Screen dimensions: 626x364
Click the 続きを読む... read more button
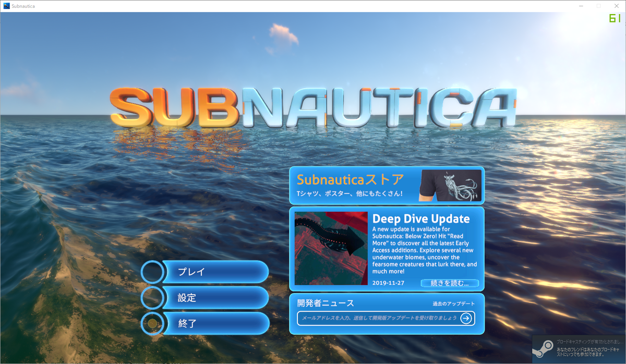click(450, 283)
